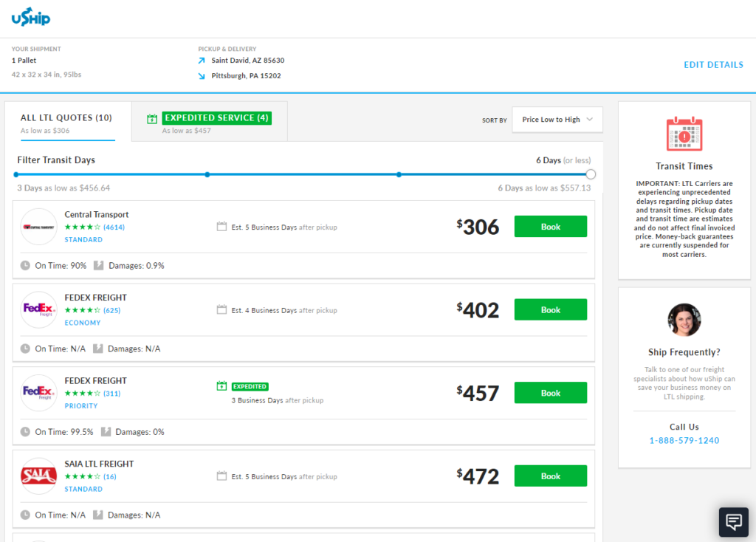Click the Transit Times heading
Screen dimensions: 756x542
(684, 166)
